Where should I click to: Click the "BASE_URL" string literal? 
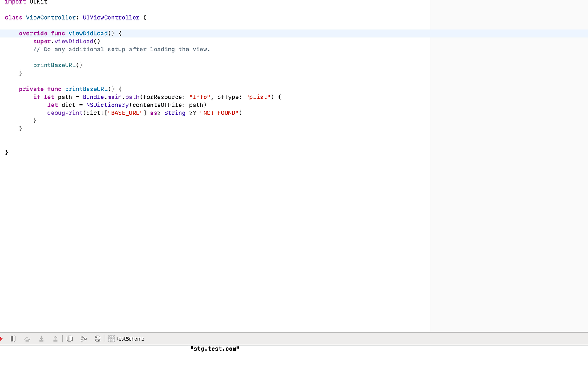tap(126, 113)
